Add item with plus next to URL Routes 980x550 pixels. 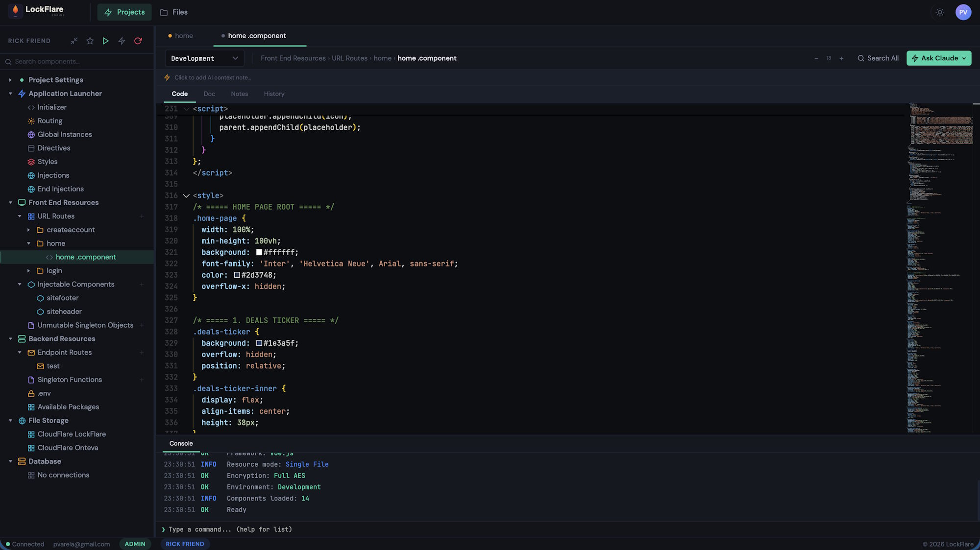[142, 216]
